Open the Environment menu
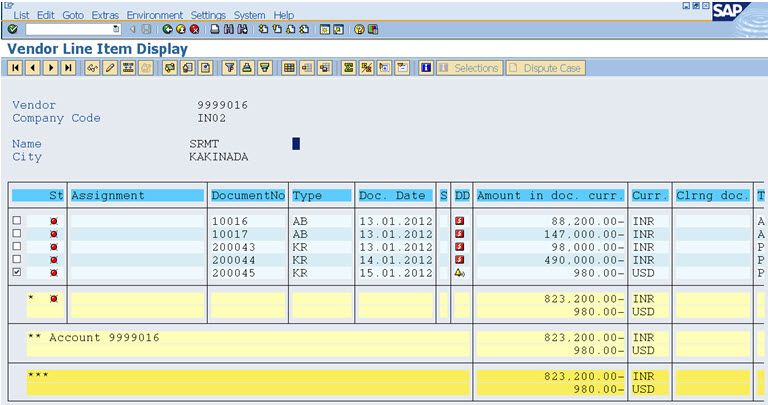The height and width of the screenshot is (405, 768). point(155,15)
